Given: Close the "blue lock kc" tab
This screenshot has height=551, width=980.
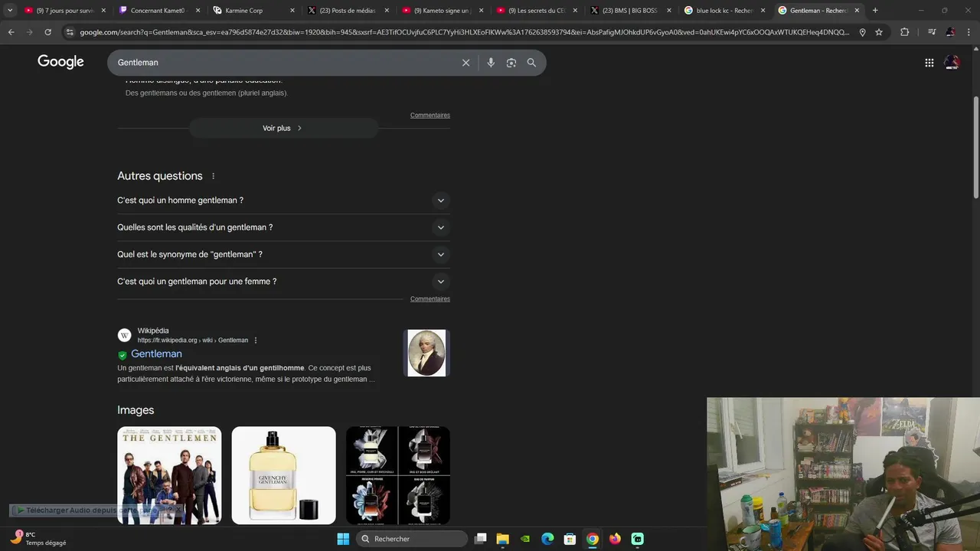Looking at the screenshot, I should coord(763,11).
